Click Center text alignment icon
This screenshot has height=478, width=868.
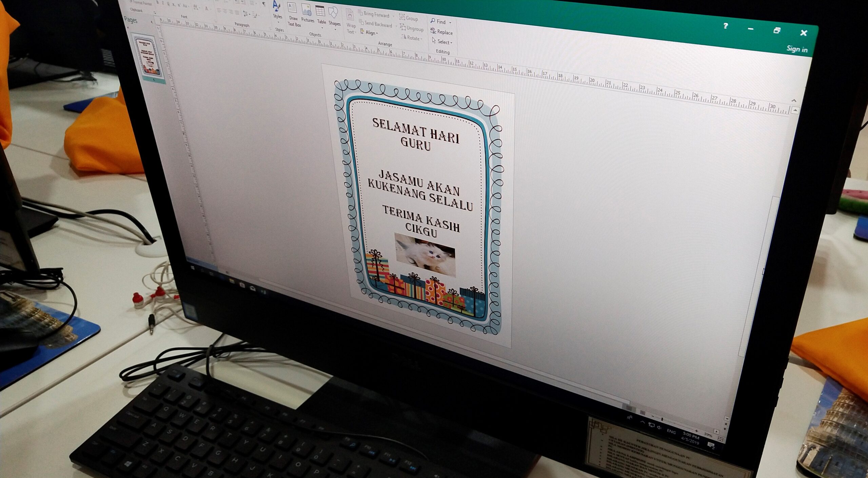tap(225, 12)
